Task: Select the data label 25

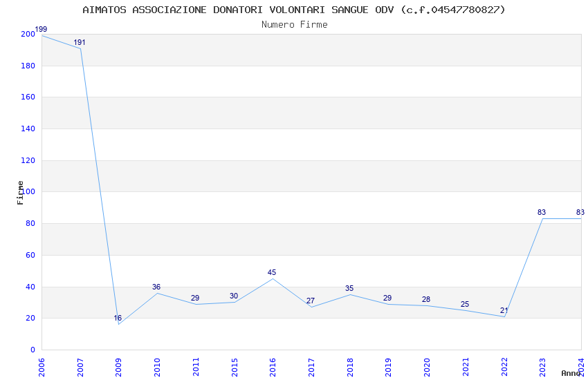Action: [465, 304]
